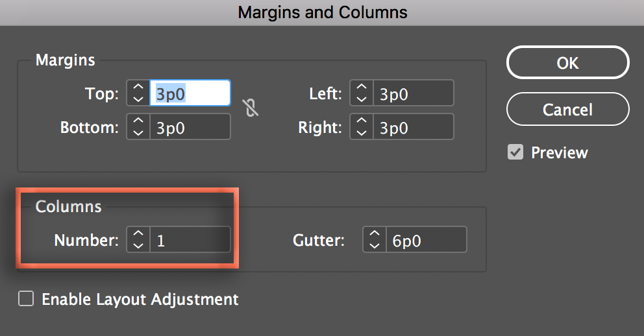Decrease the Bottom margin with down arrow

tap(138, 132)
